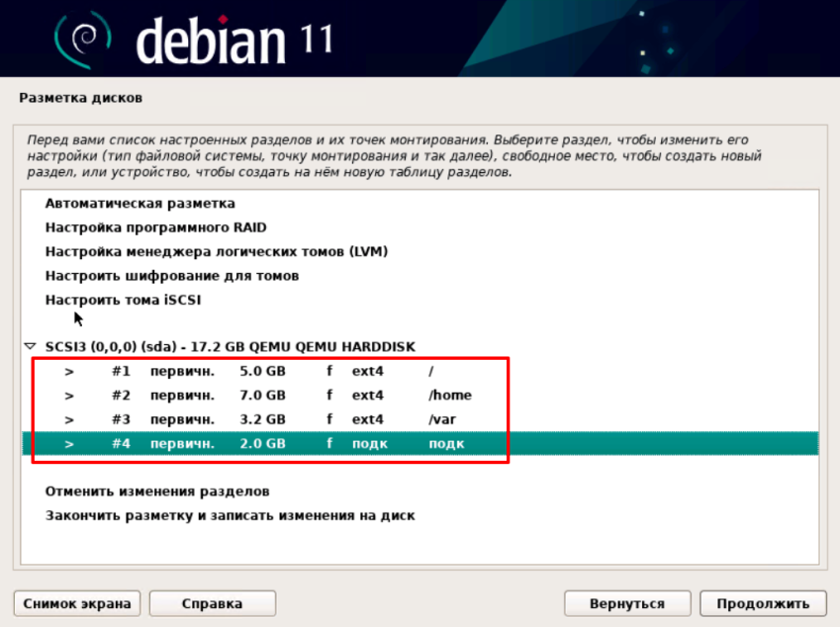Select partition #1 mounted at /
Image resolution: width=840 pixels, height=627 pixels.
(x=420, y=371)
